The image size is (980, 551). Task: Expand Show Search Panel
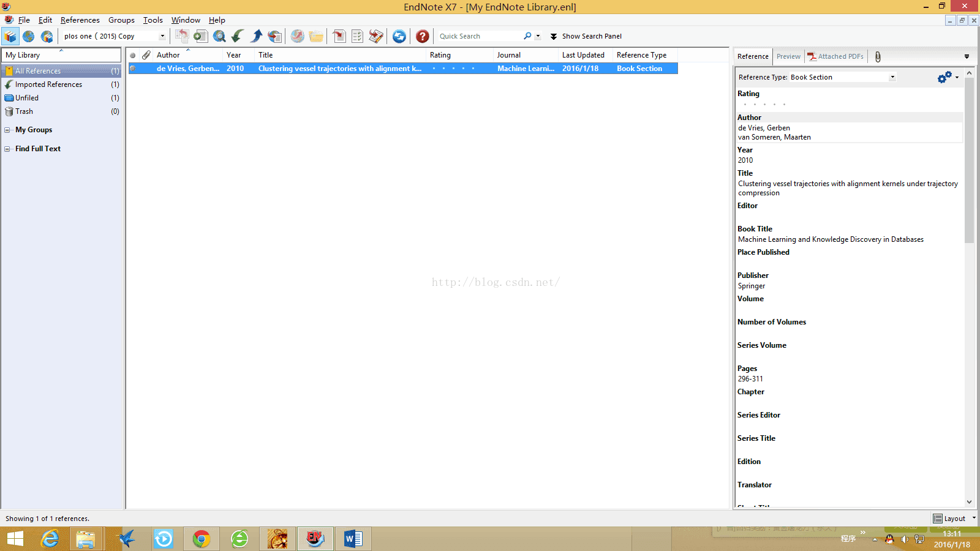(586, 36)
